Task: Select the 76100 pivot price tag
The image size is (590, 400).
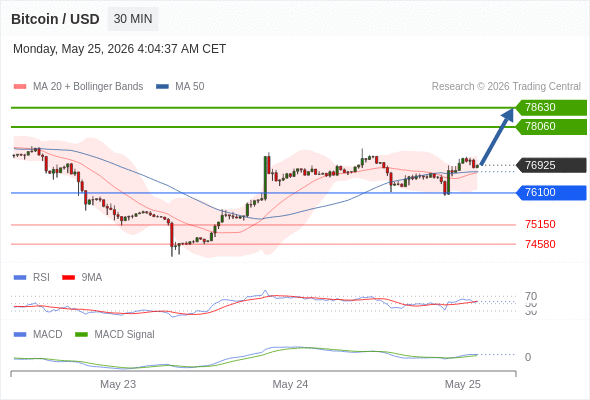Action: [551, 193]
